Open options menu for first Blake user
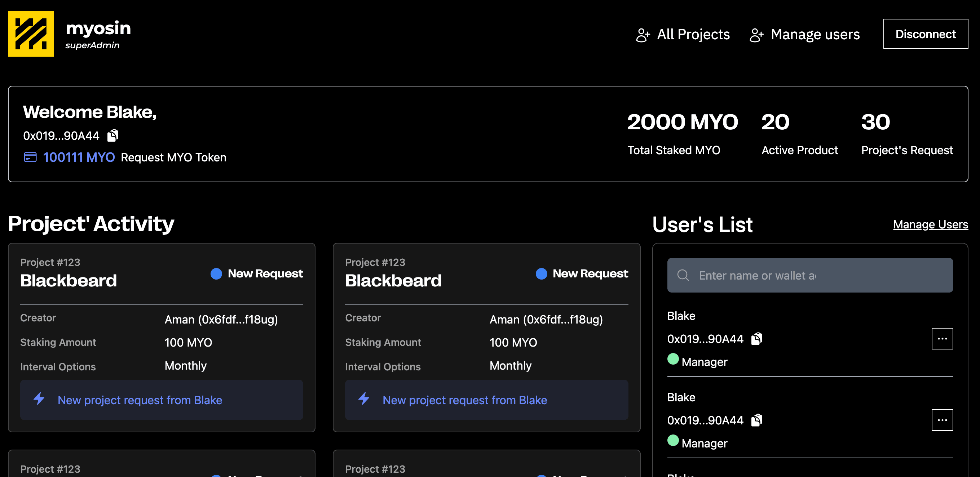The height and width of the screenshot is (477, 980). [942, 339]
